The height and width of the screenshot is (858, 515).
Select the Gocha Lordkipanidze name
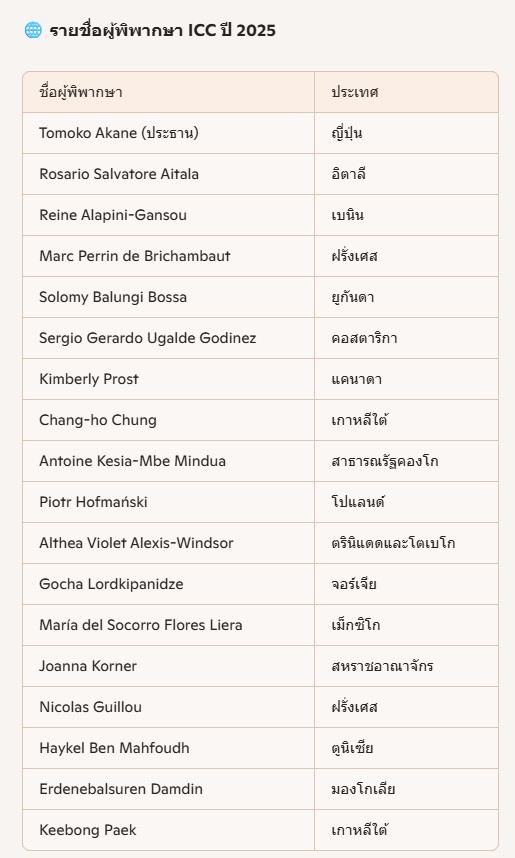[111, 584]
